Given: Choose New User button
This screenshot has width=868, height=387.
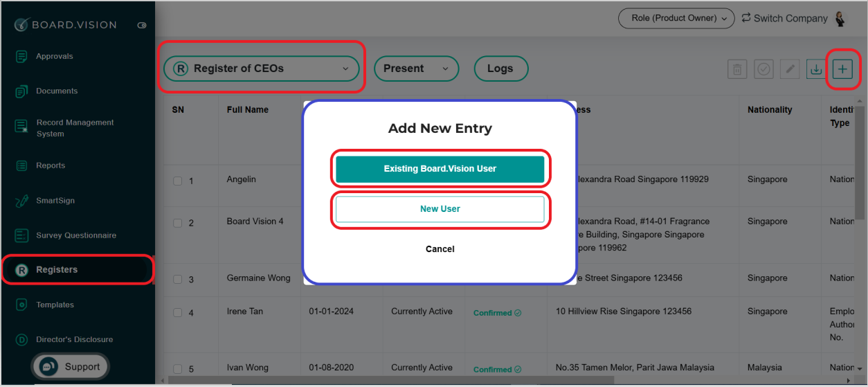Looking at the screenshot, I should coord(440,209).
